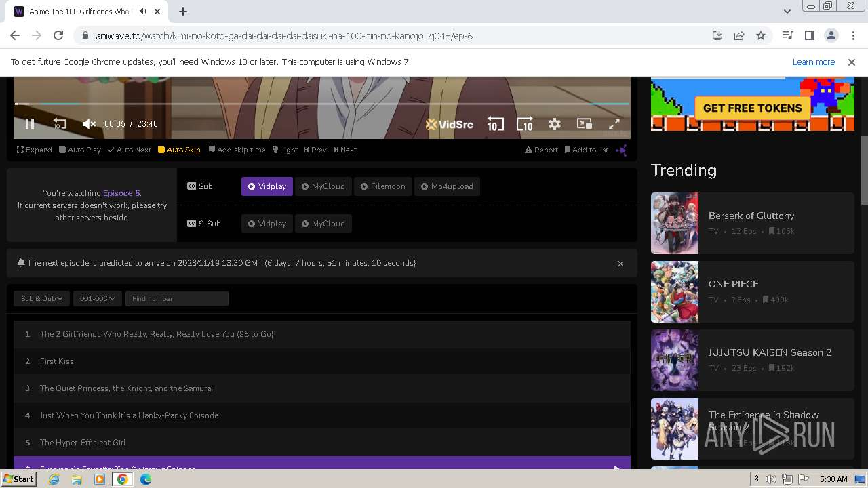Reload the current page
868x488 pixels.
tap(58, 35)
